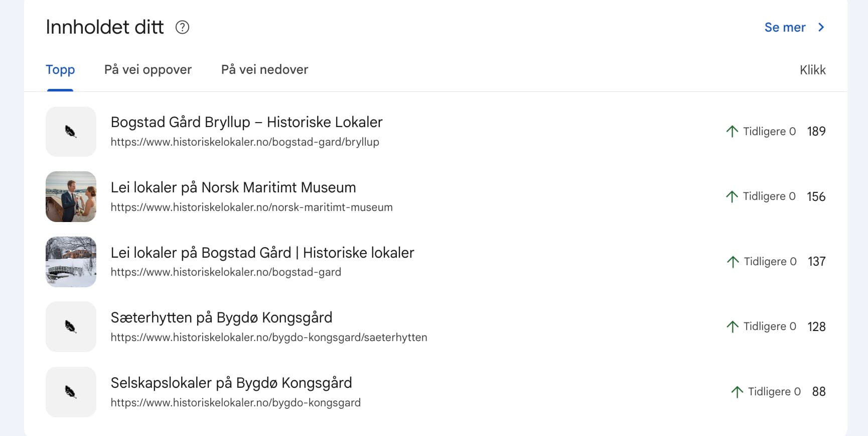Click the feather icon for Selskapslokaler på Bygdø Kongsgård
The image size is (868, 436).
tap(70, 392)
